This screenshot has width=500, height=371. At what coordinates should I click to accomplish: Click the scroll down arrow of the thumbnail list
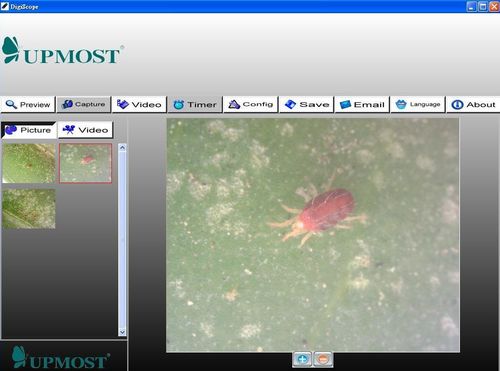[x=122, y=332]
